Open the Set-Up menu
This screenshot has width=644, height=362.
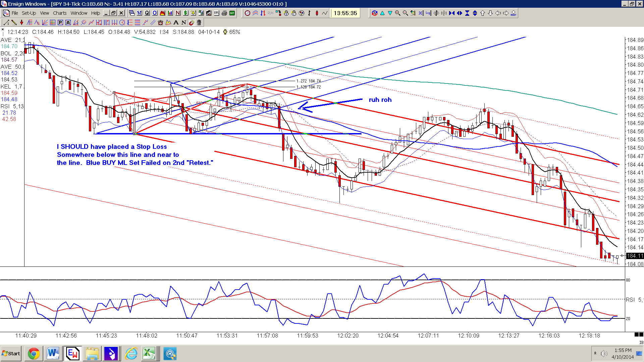(29, 13)
